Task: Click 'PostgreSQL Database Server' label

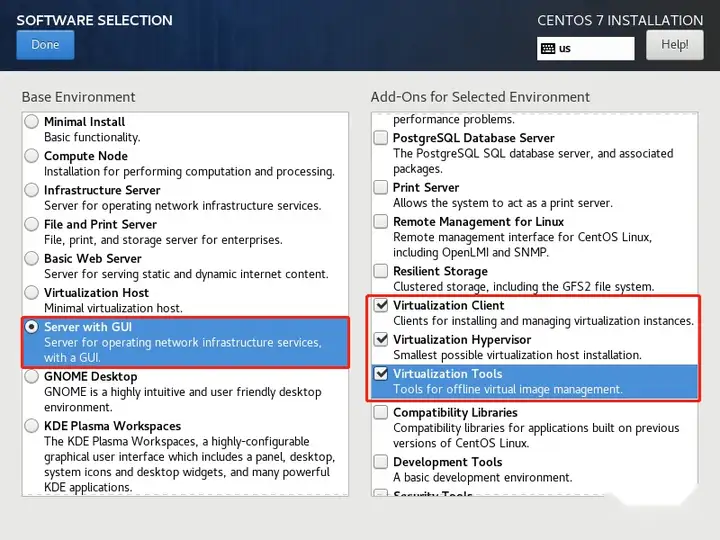Action: point(474,138)
